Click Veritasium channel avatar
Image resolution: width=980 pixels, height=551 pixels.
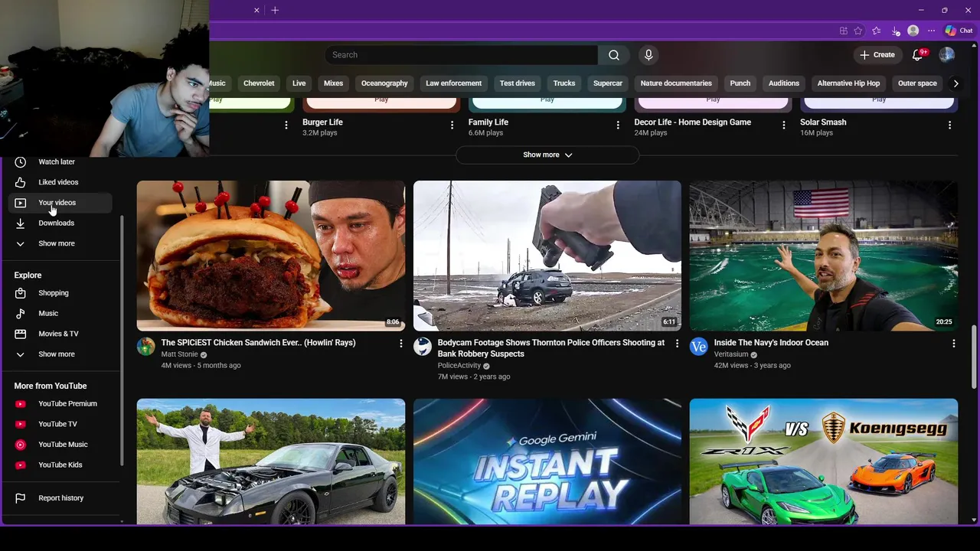coord(699,347)
